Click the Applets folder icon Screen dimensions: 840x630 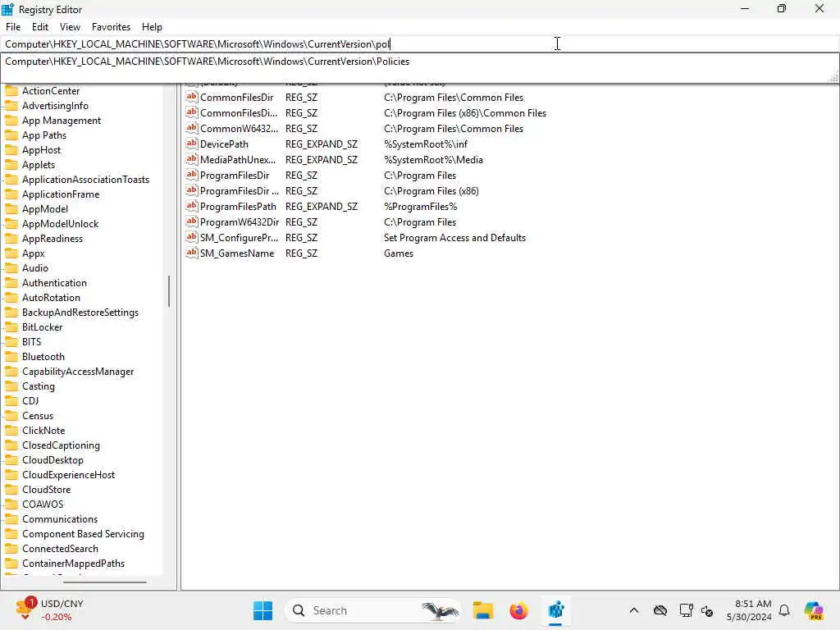[x=11, y=164]
